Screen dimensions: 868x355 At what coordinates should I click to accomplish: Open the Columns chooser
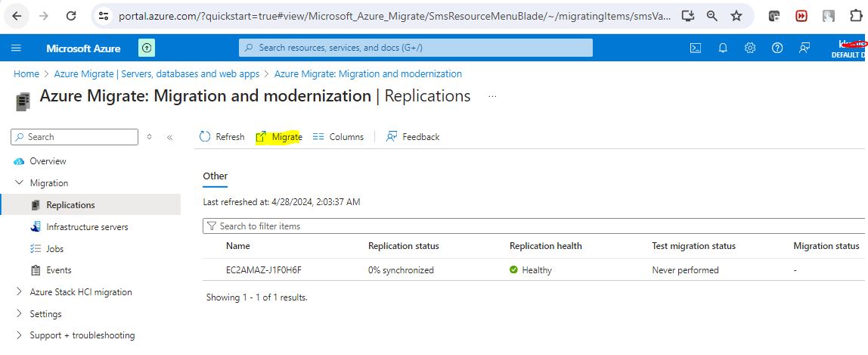point(338,137)
